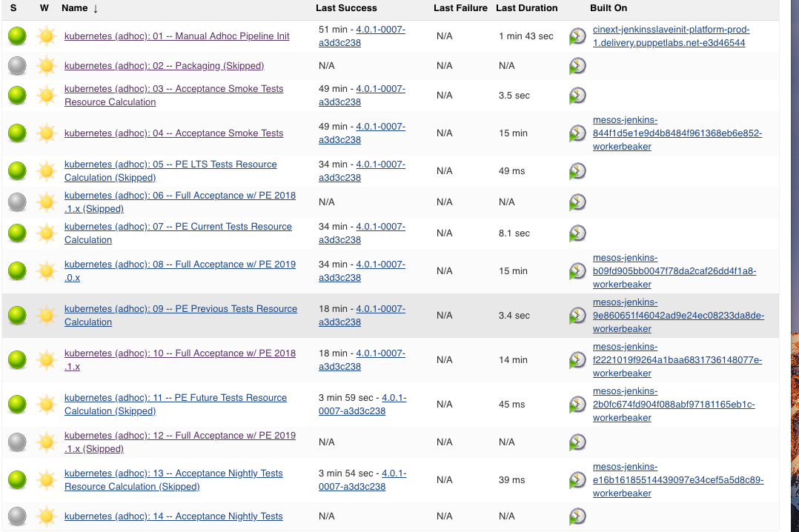
Task: Sort table by S status column
Action: pyautogui.click(x=13, y=8)
